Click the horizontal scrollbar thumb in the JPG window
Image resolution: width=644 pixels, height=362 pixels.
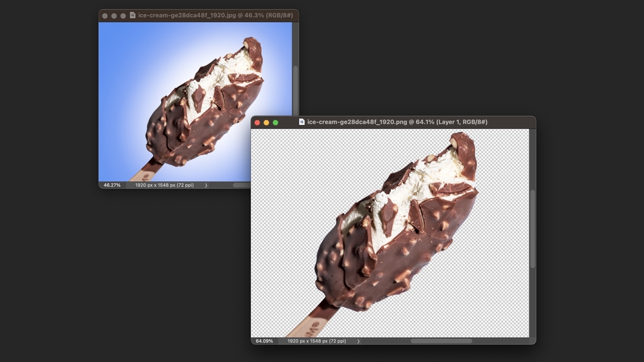241,185
